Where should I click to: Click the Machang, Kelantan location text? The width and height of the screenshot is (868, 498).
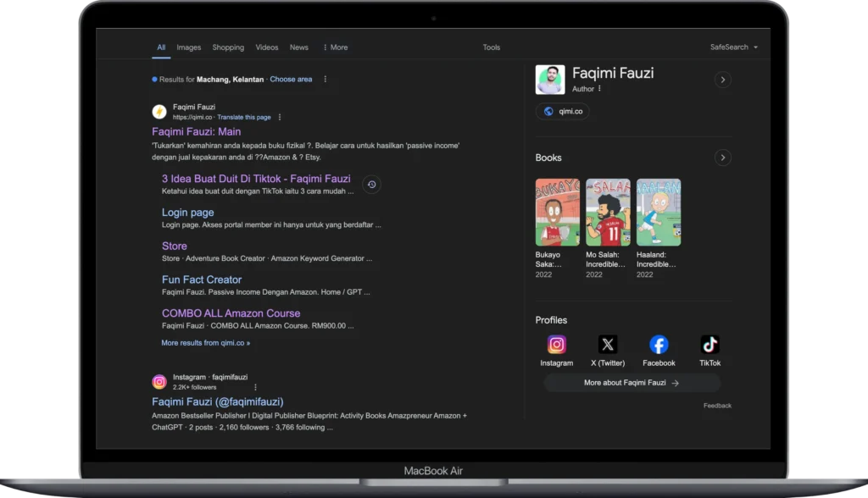tap(231, 79)
